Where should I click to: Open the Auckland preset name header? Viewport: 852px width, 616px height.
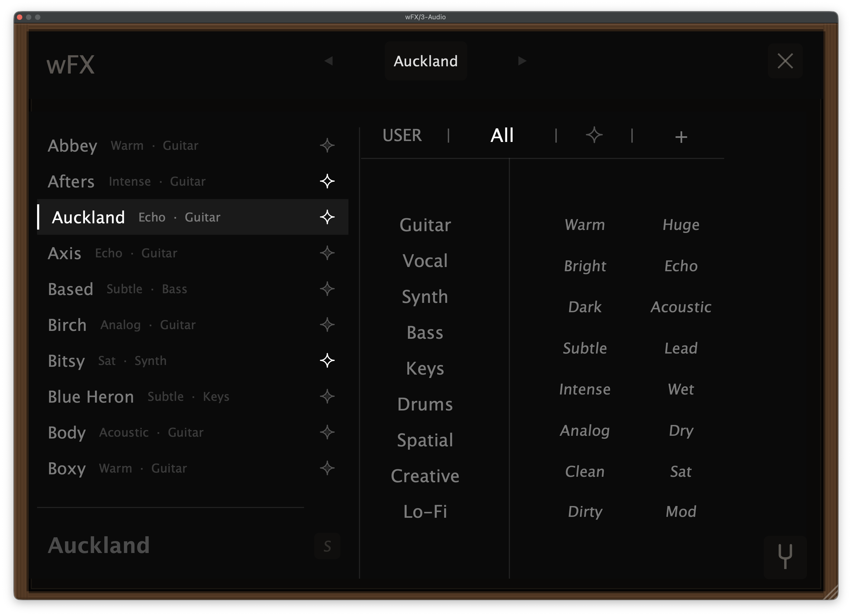click(x=426, y=61)
